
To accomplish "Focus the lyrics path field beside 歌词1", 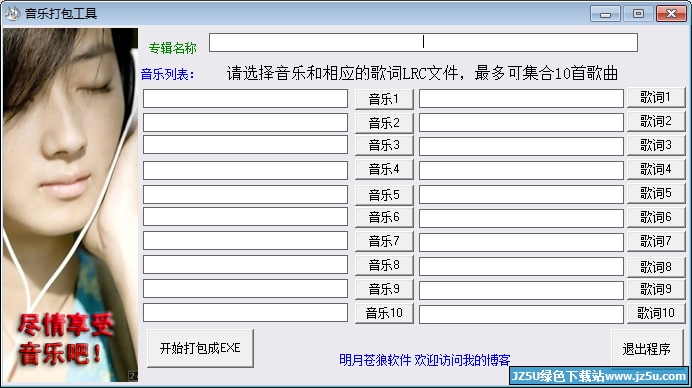I will [x=521, y=98].
